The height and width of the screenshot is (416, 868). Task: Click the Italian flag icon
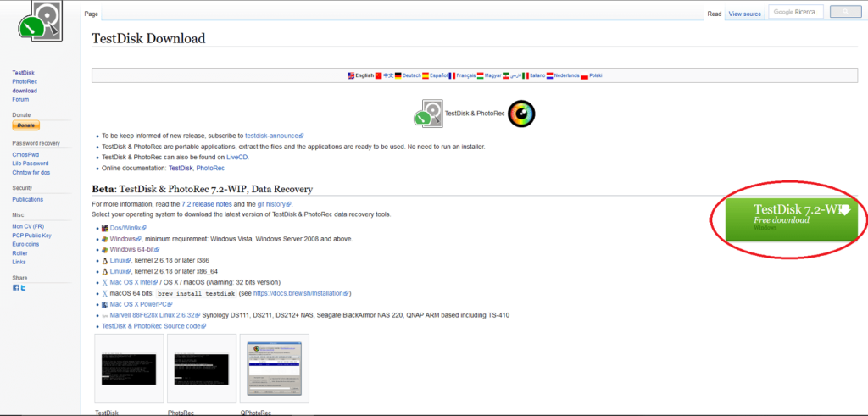coord(526,75)
